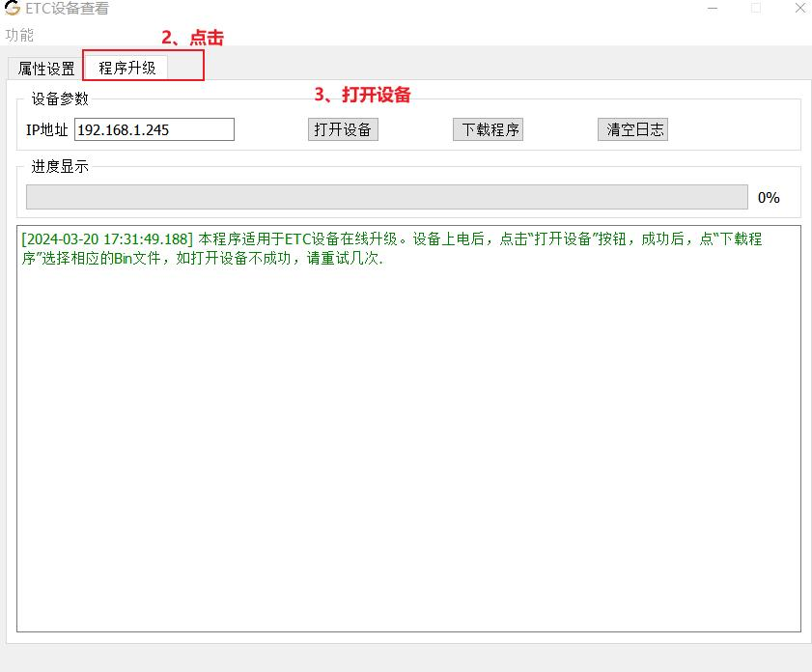Maximize the ETC设备查看 window

[x=756, y=9]
